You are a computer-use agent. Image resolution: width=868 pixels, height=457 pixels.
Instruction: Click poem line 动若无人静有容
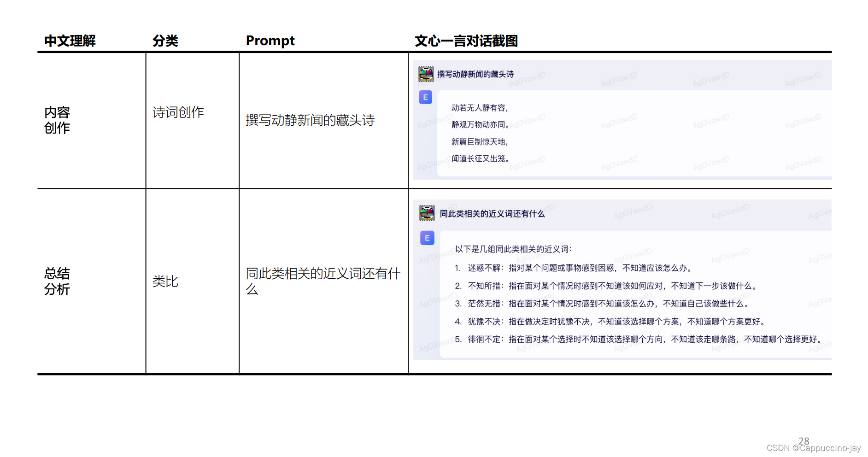click(x=480, y=108)
